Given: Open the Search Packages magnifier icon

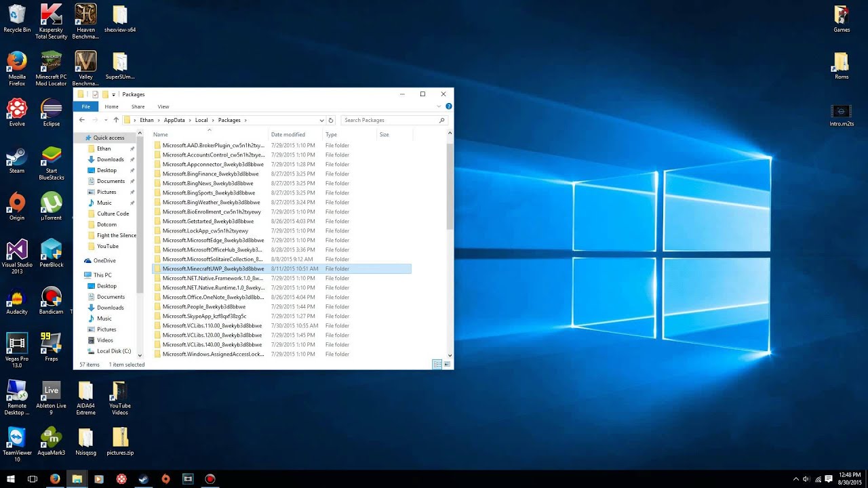Looking at the screenshot, I should (442, 120).
